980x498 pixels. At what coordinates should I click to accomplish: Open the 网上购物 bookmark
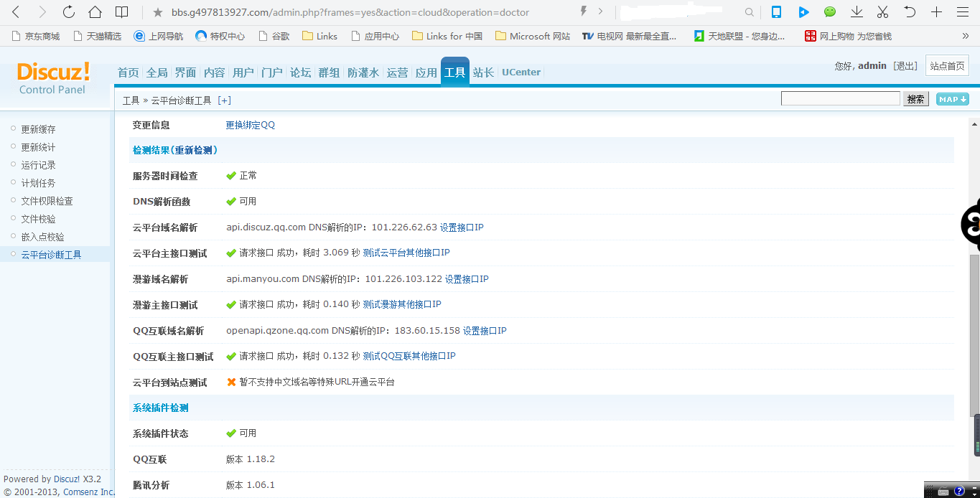click(x=848, y=36)
